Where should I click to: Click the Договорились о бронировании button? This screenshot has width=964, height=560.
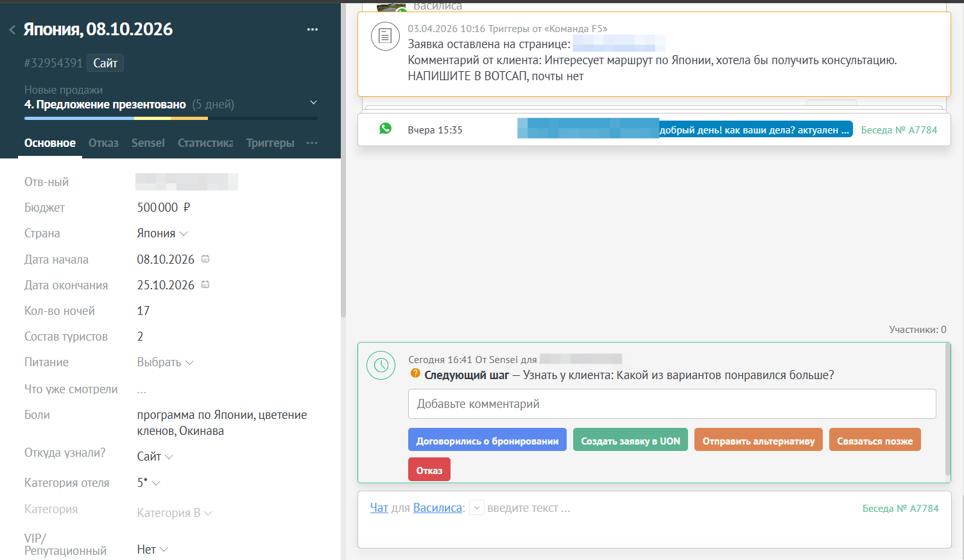487,439
